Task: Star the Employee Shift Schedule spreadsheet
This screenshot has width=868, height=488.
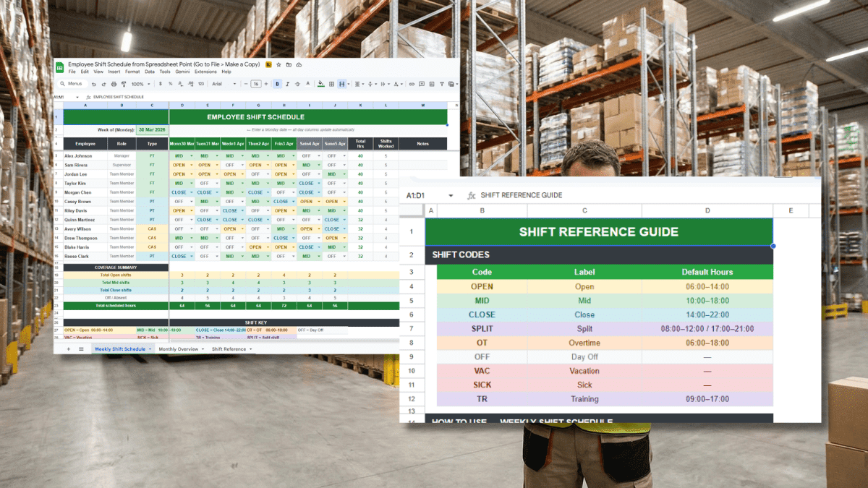Action: coord(277,64)
